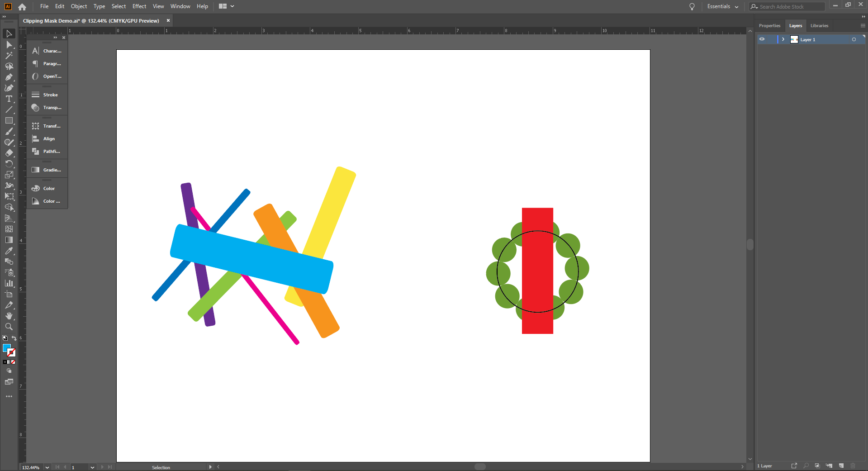This screenshot has height=471, width=868.
Task: Click the Home icon
Action: [22, 7]
